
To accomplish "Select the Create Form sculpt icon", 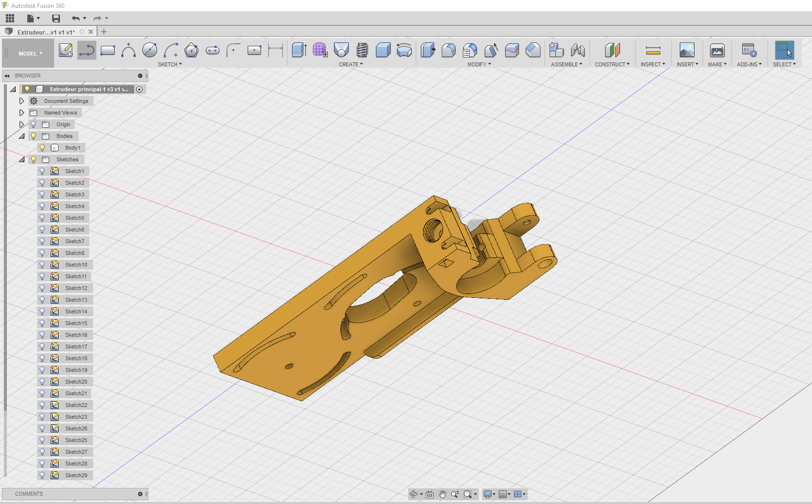I will coord(320,50).
